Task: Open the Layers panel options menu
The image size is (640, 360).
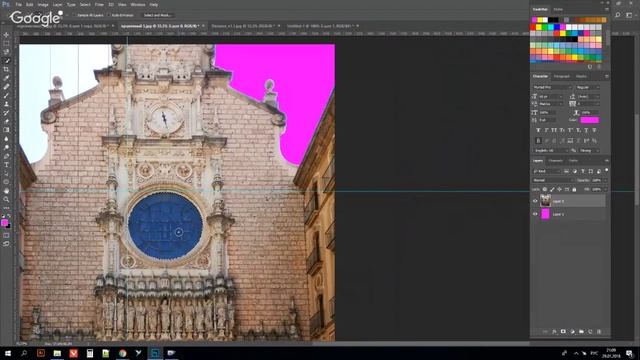Action: click(x=607, y=160)
